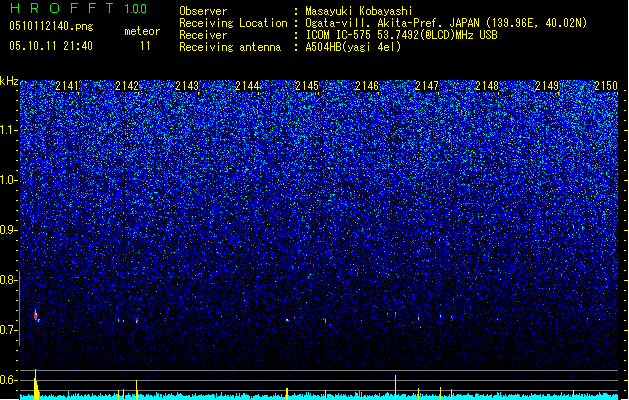Click the 2148 time marker

(487, 86)
